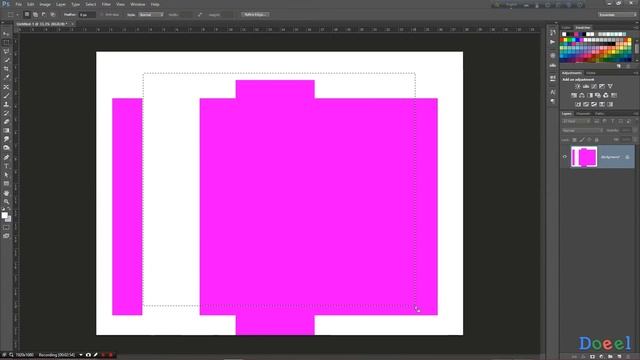The height and width of the screenshot is (360, 640).
Task: Select the Eyedropper tool
Action: (x=6, y=78)
